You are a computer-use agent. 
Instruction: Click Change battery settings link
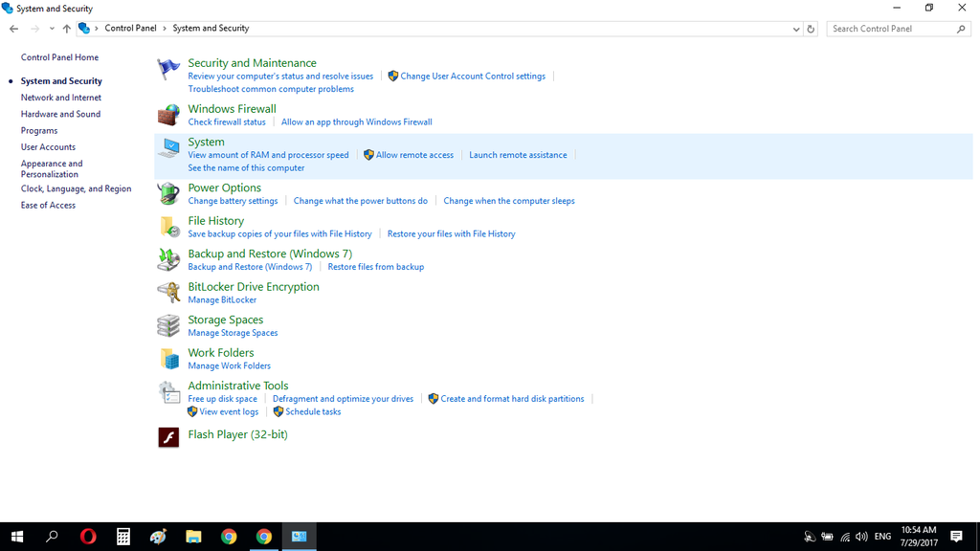[x=233, y=201]
